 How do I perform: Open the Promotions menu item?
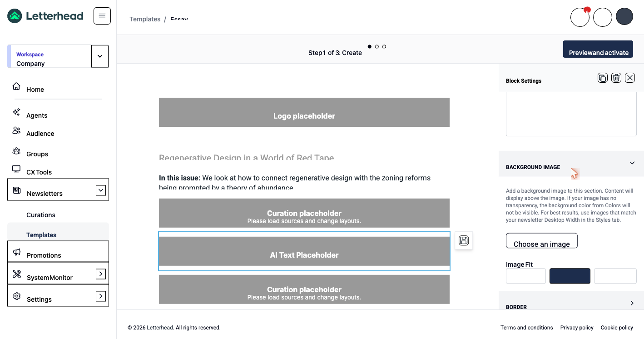pos(58,251)
